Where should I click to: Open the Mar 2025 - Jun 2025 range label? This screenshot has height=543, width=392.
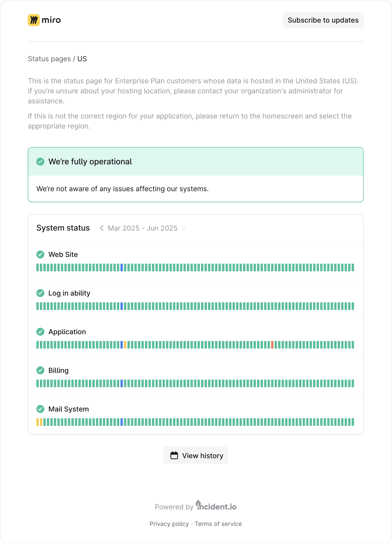[143, 228]
